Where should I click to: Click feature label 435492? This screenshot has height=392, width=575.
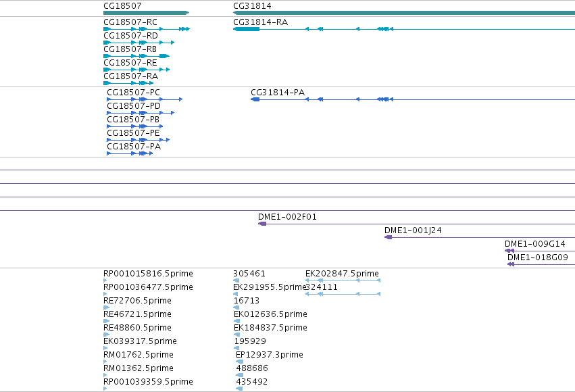coord(252,382)
